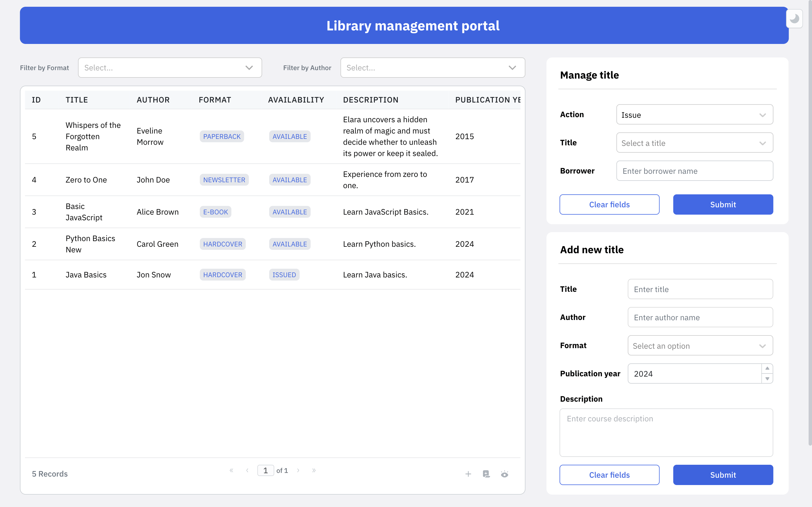
Task: Toggle dark mode with the moon icon
Action: tap(794, 19)
